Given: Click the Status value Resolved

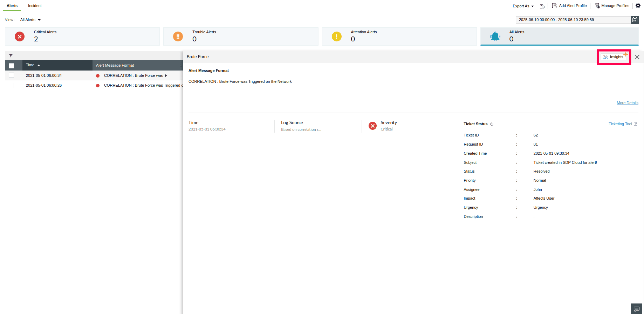Looking at the screenshot, I should [x=541, y=171].
